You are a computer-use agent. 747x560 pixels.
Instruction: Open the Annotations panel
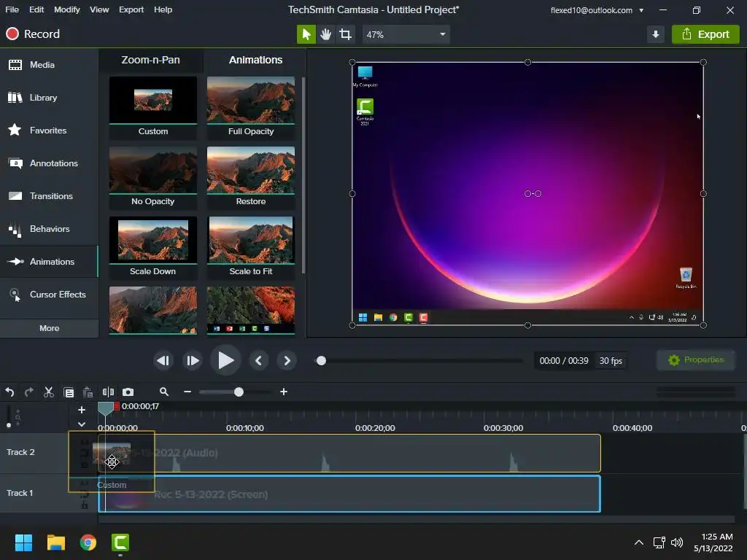tap(49, 163)
